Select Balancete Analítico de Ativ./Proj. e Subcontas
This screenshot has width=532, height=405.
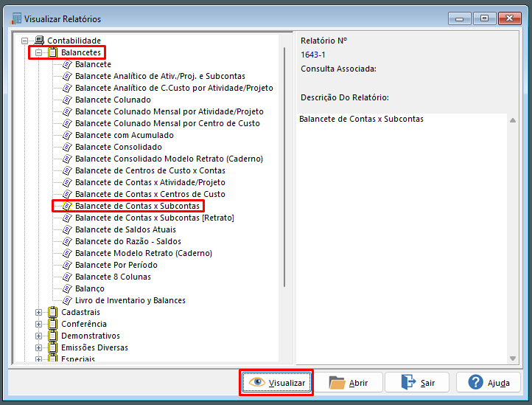coord(160,76)
